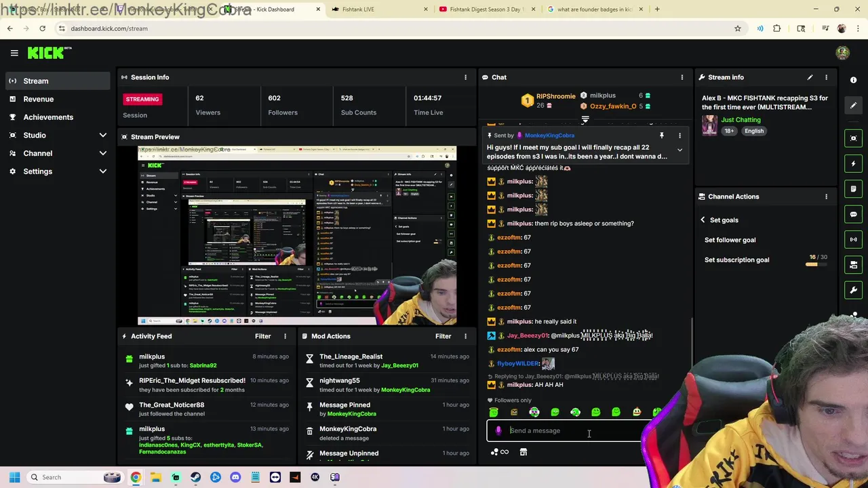Image resolution: width=868 pixels, height=488 pixels.
Task: Click the Windows taskbar Search box
Action: coord(75,477)
